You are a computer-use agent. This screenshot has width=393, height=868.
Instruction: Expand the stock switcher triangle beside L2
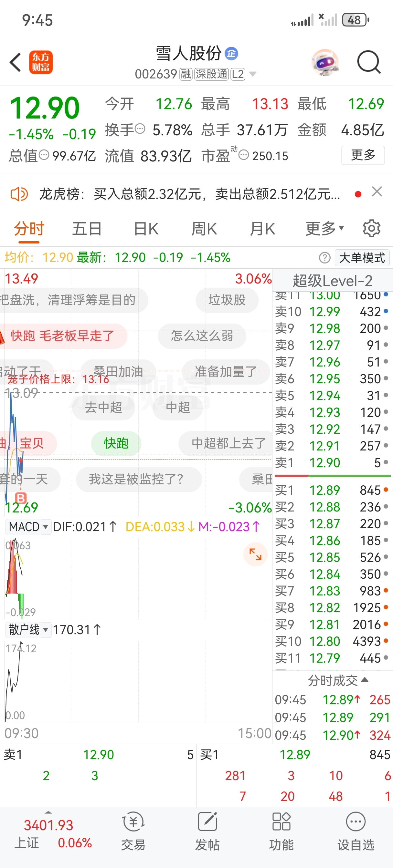click(x=252, y=74)
